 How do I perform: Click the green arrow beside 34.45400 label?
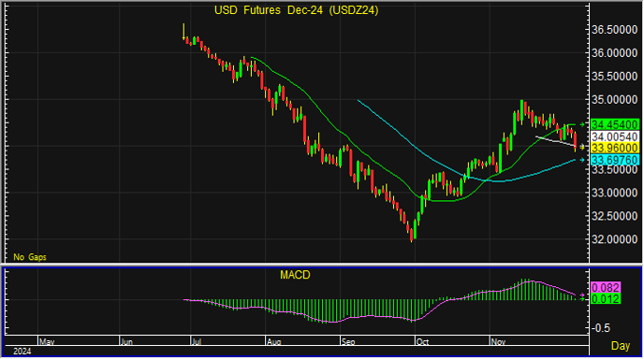click(x=582, y=124)
